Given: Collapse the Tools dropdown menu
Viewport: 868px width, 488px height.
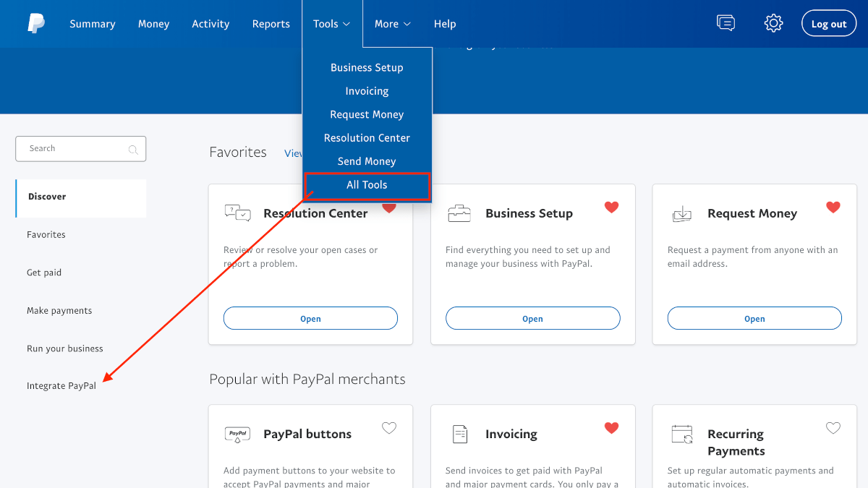Looking at the screenshot, I should coord(331,24).
